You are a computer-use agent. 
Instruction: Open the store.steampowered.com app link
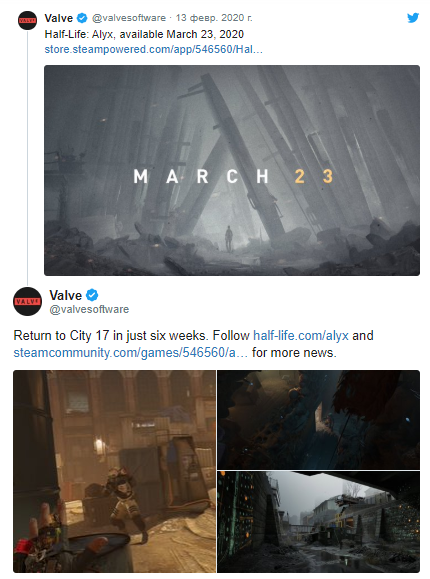[x=153, y=49]
